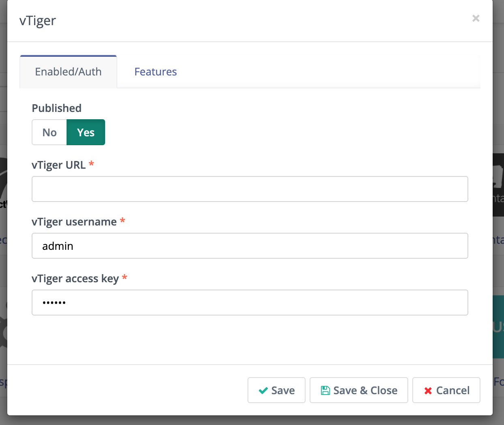Viewport: 504px width, 425px height.
Task: Click into the vTiger username field
Action: [250, 246]
